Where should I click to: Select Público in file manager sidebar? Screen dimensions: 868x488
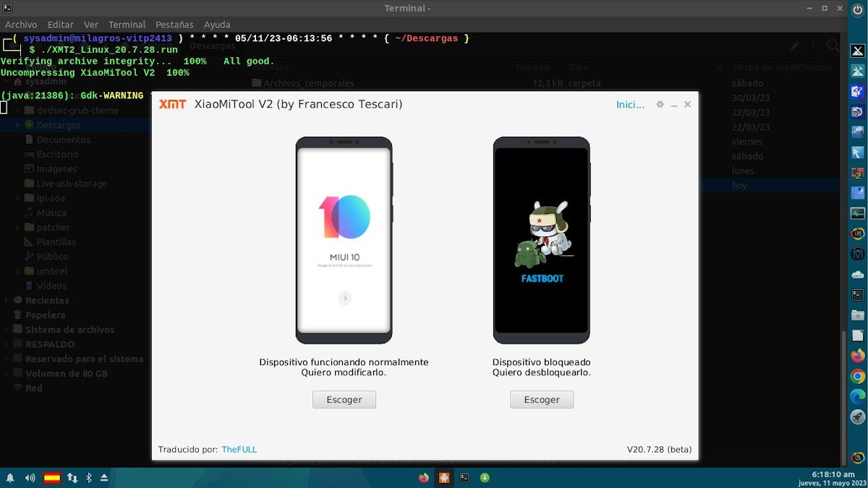coord(53,257)
